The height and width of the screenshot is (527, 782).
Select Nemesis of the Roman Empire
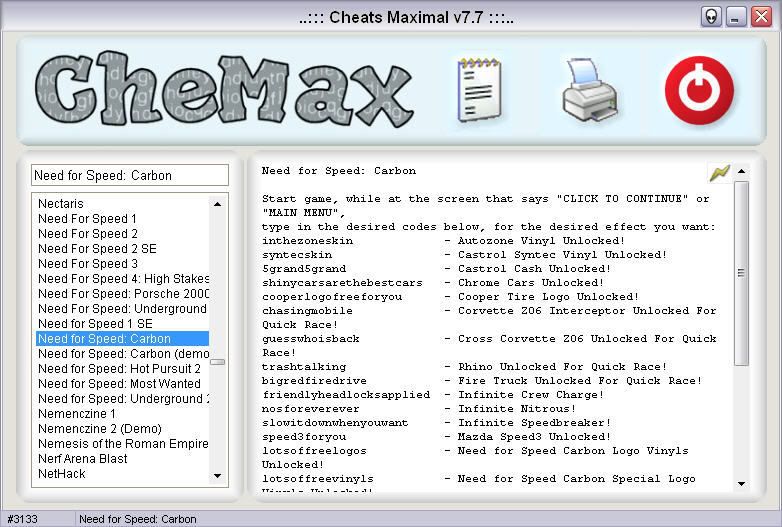point(123,443)
